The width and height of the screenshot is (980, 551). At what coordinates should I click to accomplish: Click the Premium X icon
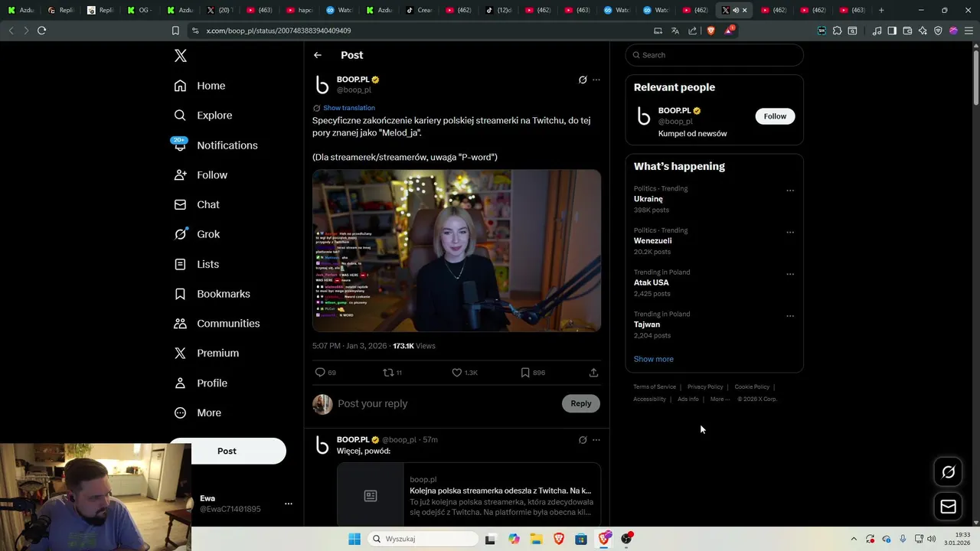click(x=180, y=353)
